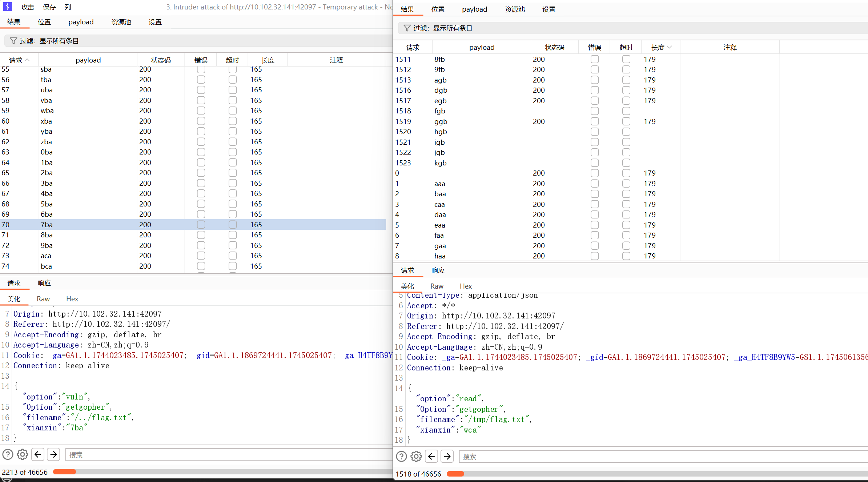Toggle timeout checkbox for request 1518 fgb

tap(626, 111)
